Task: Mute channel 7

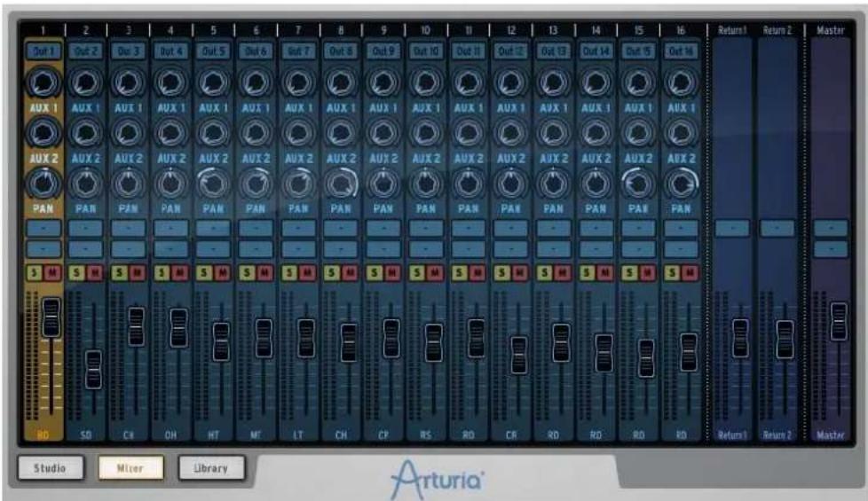Action: (307, 272)
